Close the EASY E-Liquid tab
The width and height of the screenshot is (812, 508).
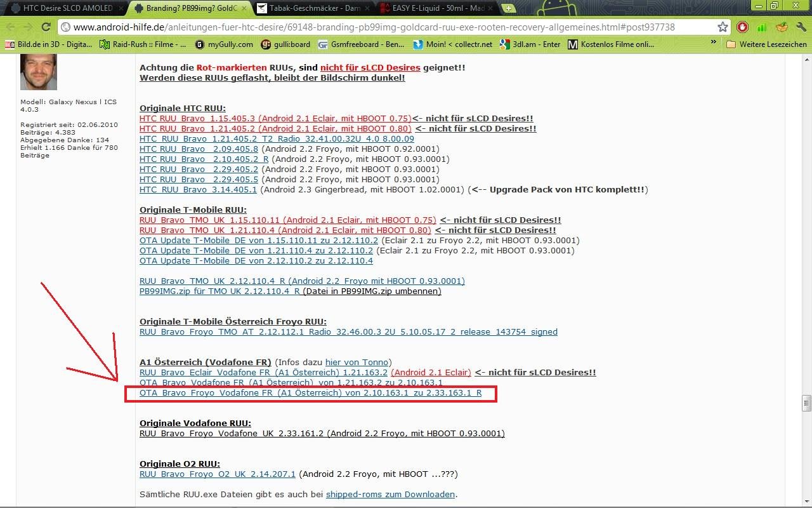click(x=491, y=8)
